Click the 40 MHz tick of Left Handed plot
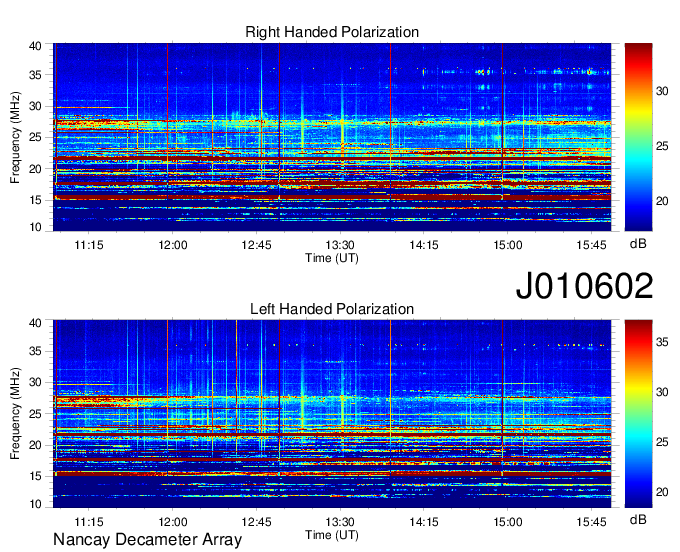Image resolution: width=680 pixels, height=552 pixels. click(35, 323)
